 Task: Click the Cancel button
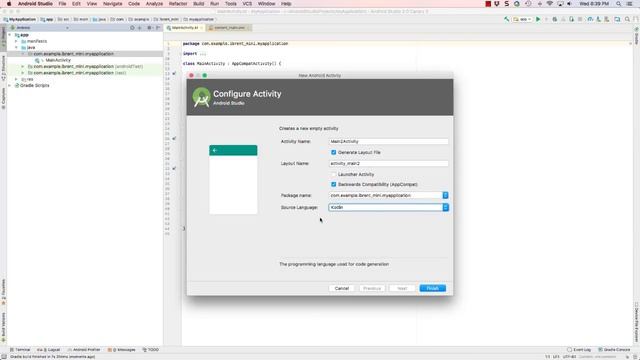pyautogui.click(x=342, y=288)
